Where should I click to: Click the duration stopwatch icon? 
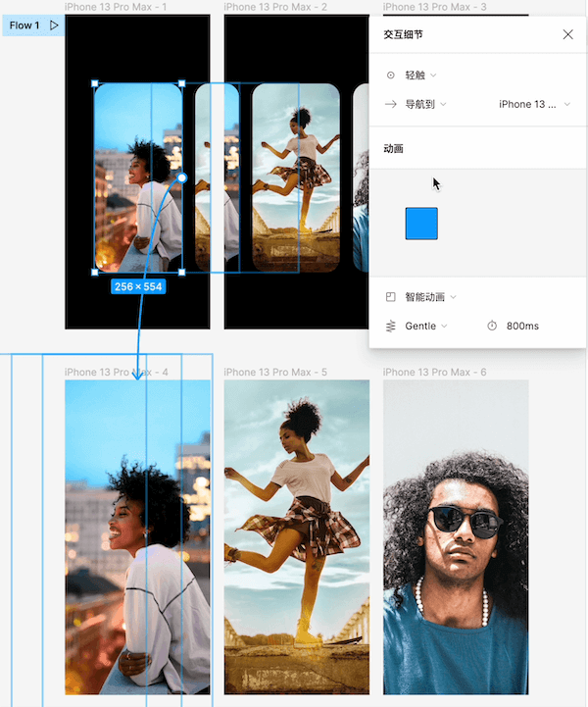pyautogui.click(x=492, y=326)
